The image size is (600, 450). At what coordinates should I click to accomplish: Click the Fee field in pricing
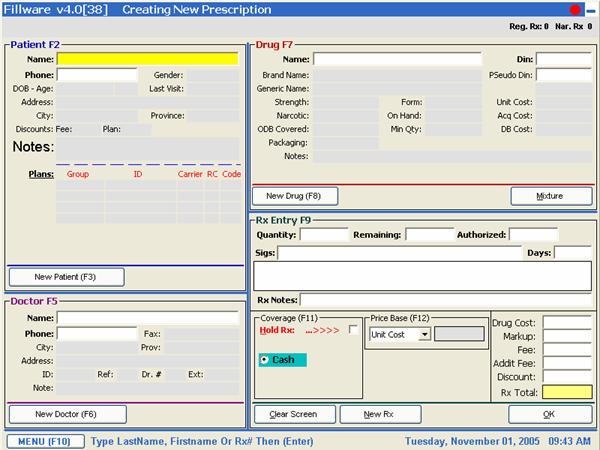(567, 349)
